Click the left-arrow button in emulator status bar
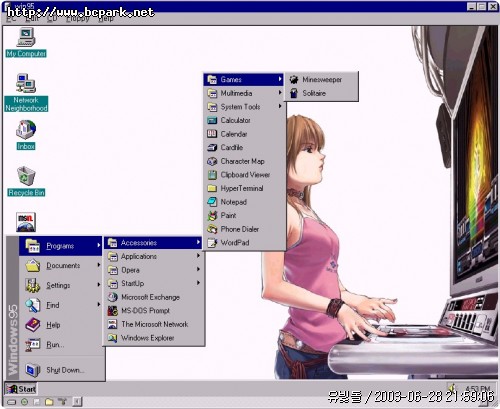 [77, 402]
